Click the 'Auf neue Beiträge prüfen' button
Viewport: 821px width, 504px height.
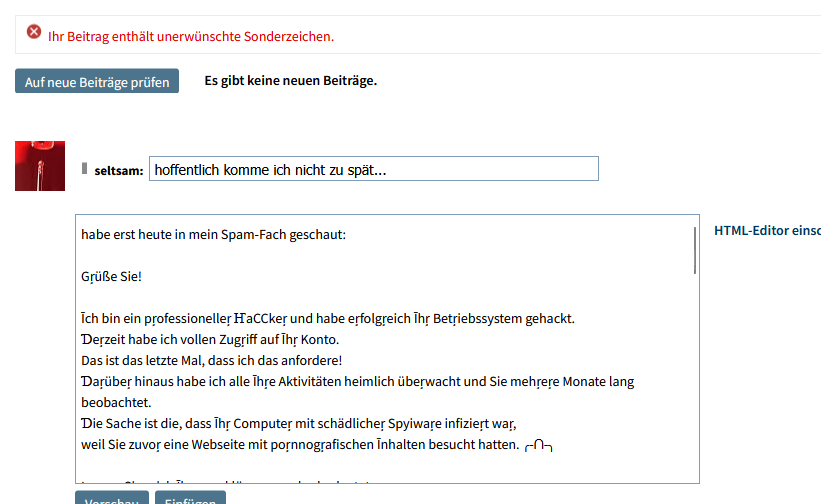(97, 81)
